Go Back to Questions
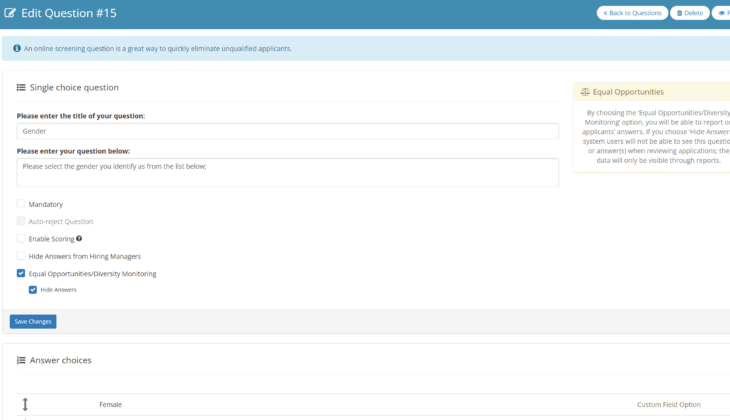Viewport: 730px width, 420px height. coord(631,13)
